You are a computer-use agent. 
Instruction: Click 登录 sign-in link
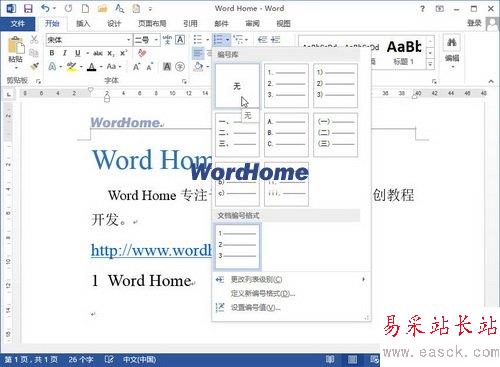click(474, 23)
